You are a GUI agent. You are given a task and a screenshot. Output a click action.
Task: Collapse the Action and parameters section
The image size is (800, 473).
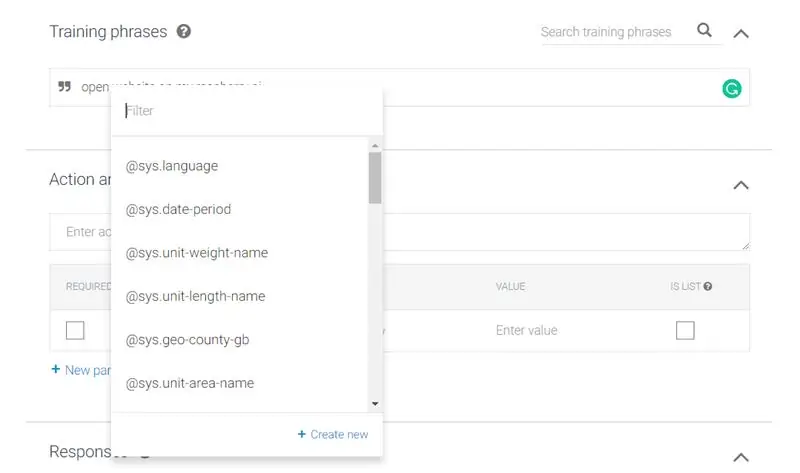pos(741,185)
